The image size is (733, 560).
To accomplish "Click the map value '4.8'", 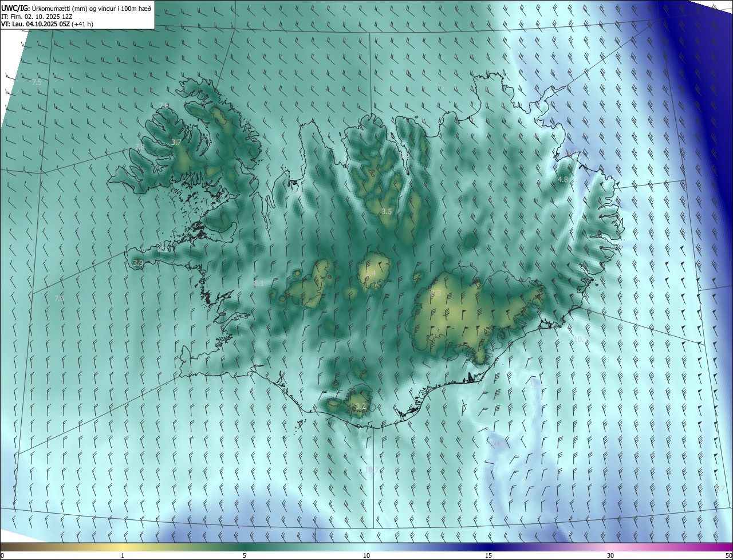I will tap(563, 180).
